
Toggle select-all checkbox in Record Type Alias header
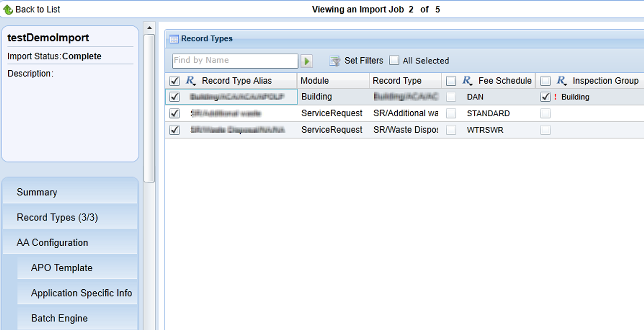coord(175,81)
